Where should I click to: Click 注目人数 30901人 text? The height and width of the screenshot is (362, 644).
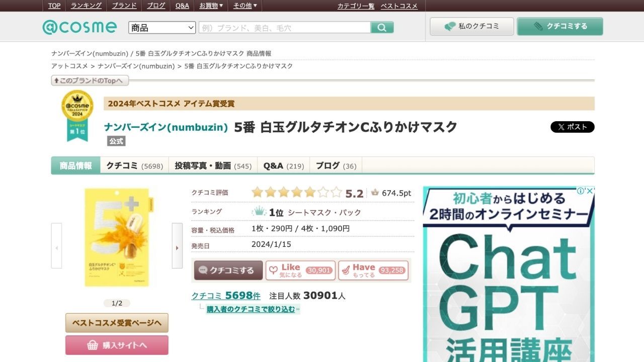tap(307, 296)
